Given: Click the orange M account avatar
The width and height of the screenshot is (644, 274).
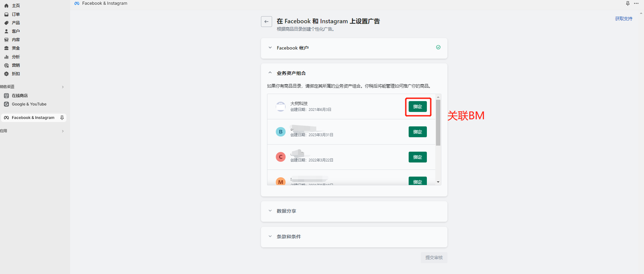Looking at the screenshot, I should coord(281,181).
